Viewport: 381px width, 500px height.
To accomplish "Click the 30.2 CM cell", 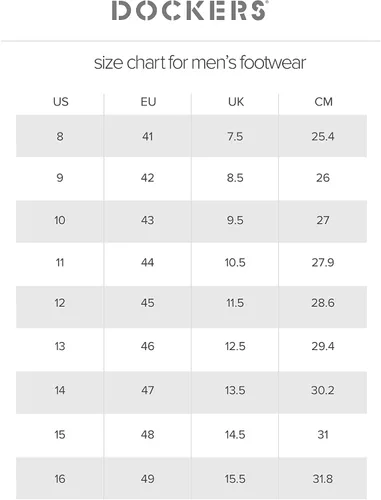I will 323,390.
